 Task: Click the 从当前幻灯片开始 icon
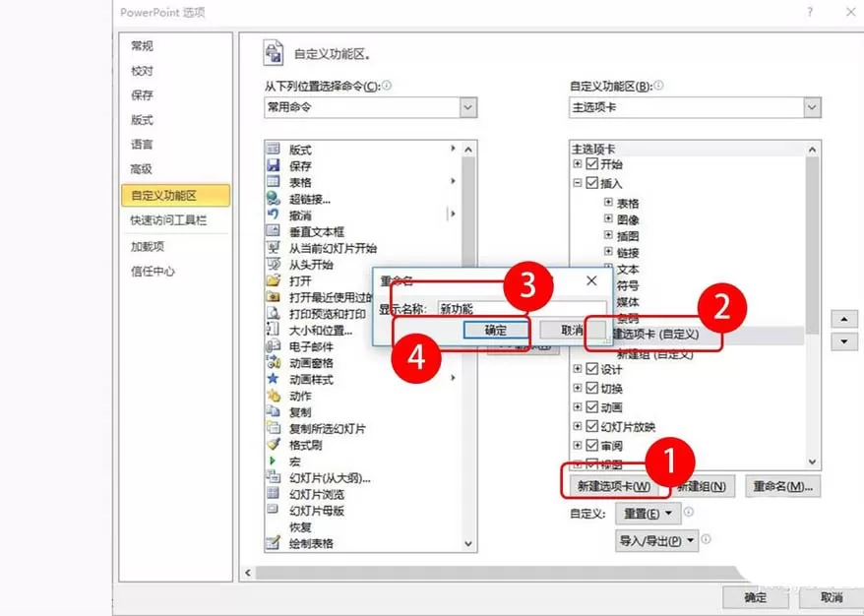pos(274,247)
